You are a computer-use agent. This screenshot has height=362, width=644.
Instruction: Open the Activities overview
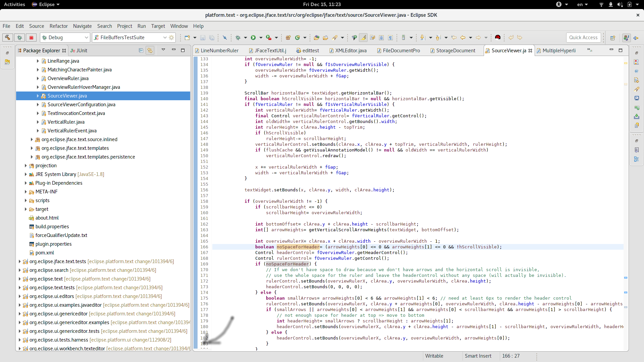[x=14, y=4]
